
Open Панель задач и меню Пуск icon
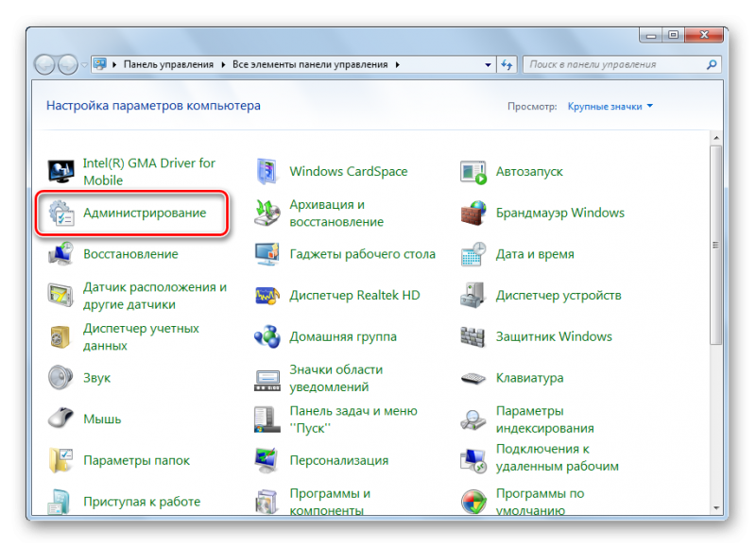(x=267, y=419)
